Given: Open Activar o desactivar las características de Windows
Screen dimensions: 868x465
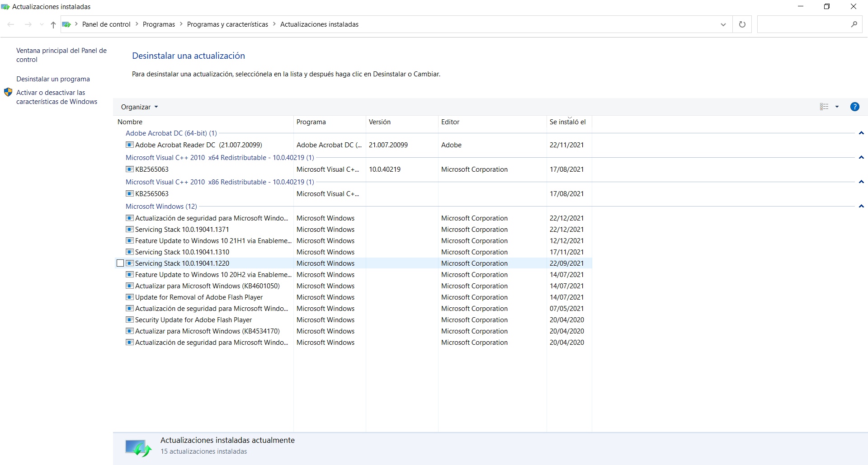Looking at the screenshot, I should pyautogui.click(x=57, y=97).
